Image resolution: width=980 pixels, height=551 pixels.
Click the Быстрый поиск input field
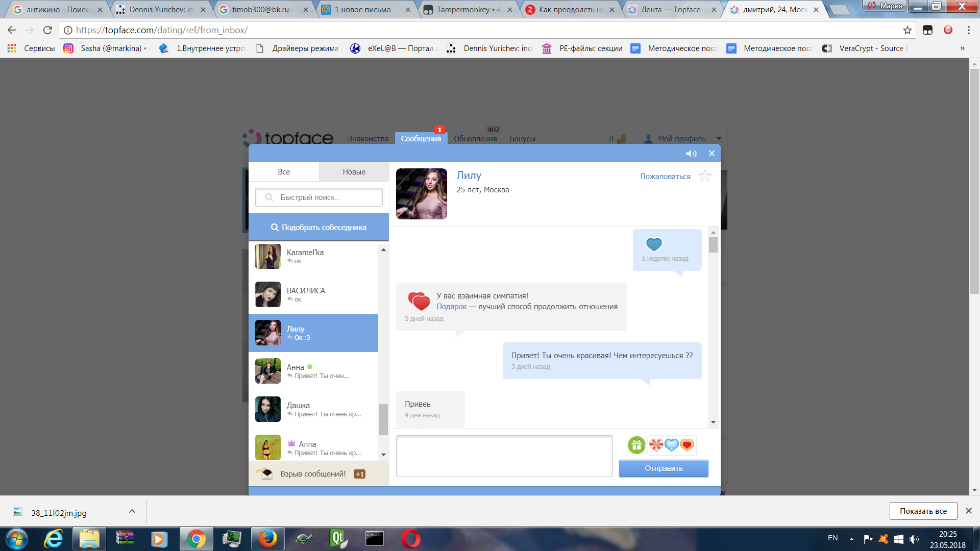(319, 197)
